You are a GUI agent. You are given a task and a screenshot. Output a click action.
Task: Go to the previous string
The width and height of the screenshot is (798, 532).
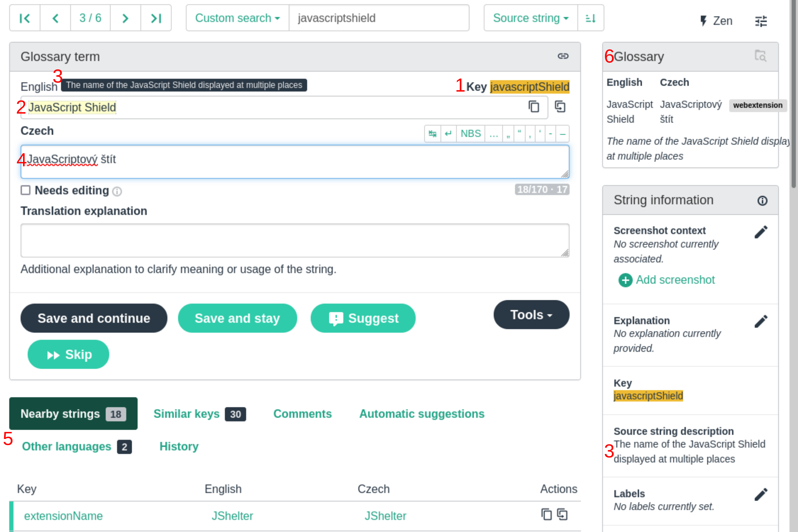tap(55, 18)
